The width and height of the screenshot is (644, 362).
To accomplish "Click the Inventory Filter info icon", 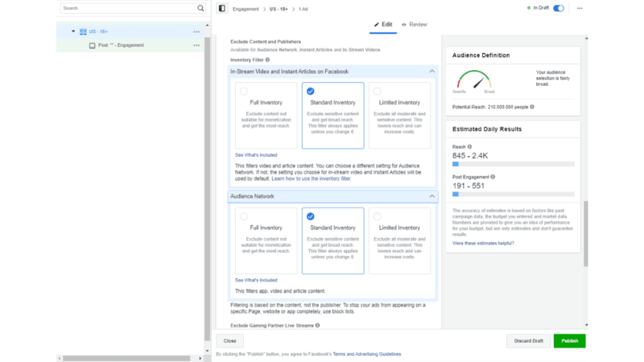I will point(267,60).
